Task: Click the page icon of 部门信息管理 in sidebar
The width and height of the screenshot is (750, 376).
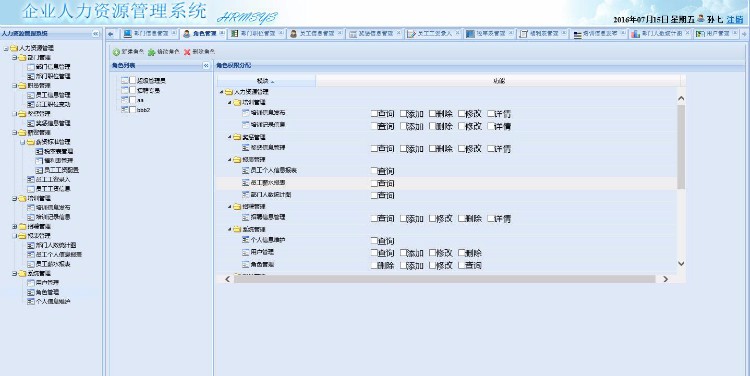Action: pyautogui.click(x=31, y=67)
